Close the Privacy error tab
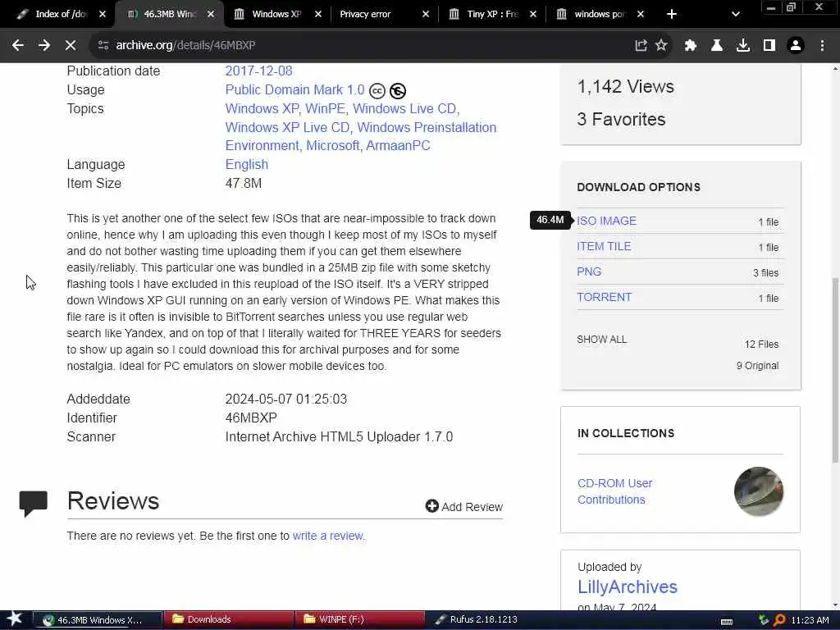 point(426,15)
